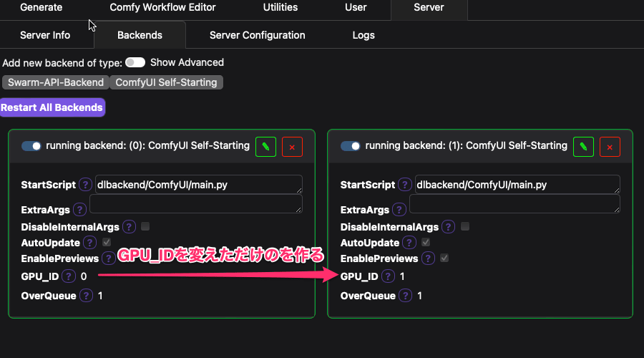This screenshot has width=644, height=358.
Task: Open StartScript help icon in backend (1)
Action: (x=405, y=185)
